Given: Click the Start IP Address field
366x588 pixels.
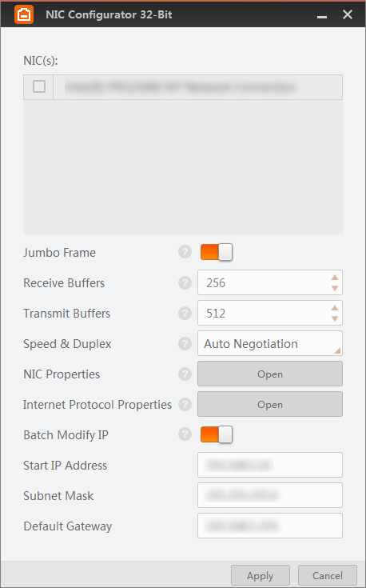Looking at the screenshot, I should 270,465.
